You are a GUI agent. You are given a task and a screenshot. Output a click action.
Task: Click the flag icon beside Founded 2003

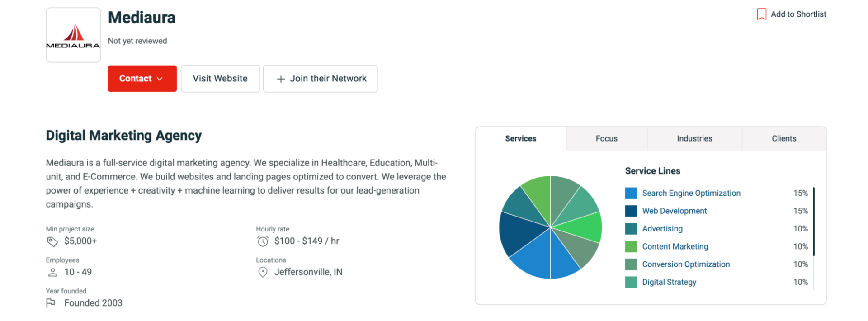tap(51, 303)
